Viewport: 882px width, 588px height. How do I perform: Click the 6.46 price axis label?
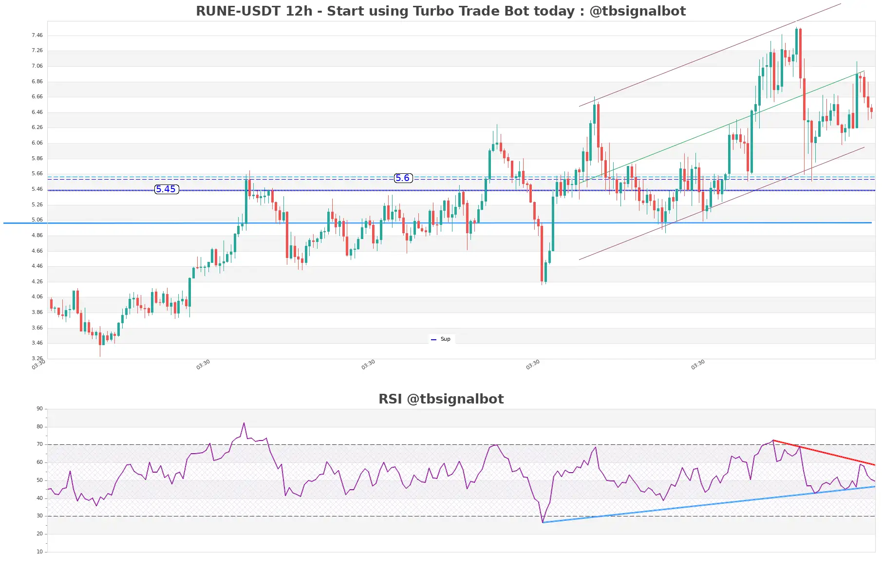pyautogui.click(x=37, y=112)
